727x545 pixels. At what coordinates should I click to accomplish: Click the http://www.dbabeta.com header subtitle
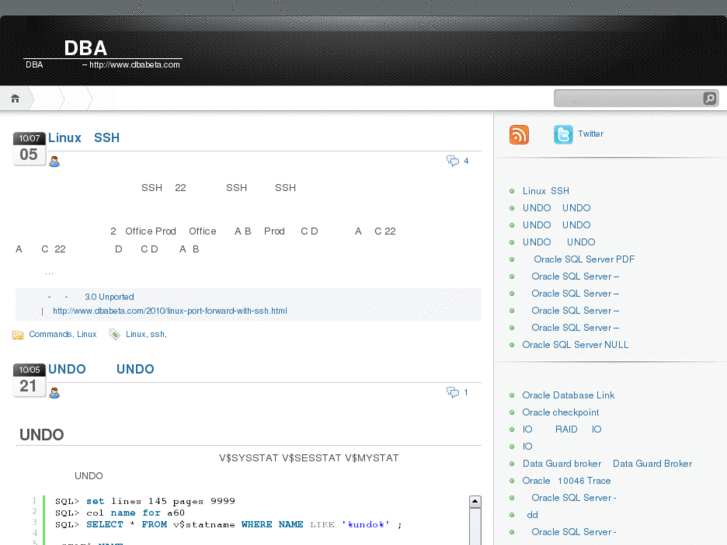(x=134, y=64)
